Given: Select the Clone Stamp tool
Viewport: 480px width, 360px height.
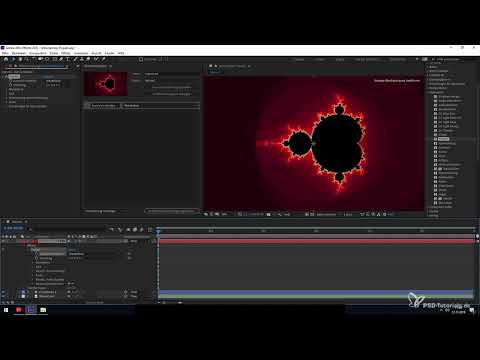Looking at the screenshot, I should [x=82, y=59].
